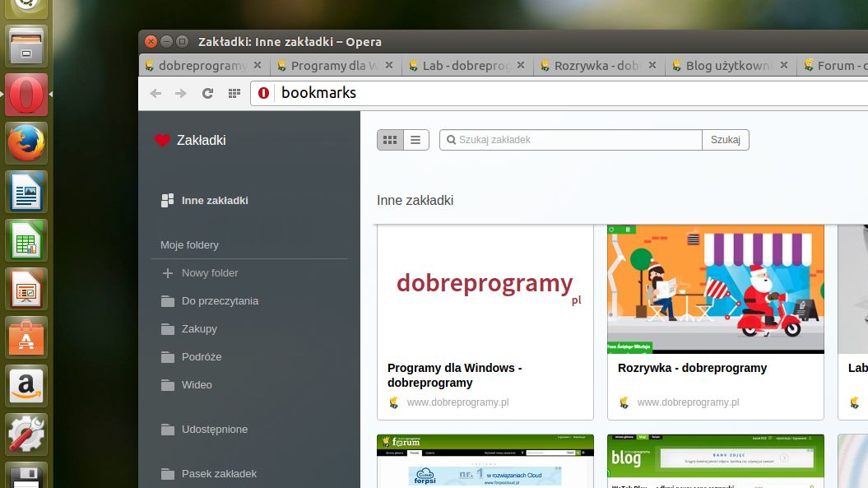Launch Firefox from the Ubuntu launcher

[26, 143]
